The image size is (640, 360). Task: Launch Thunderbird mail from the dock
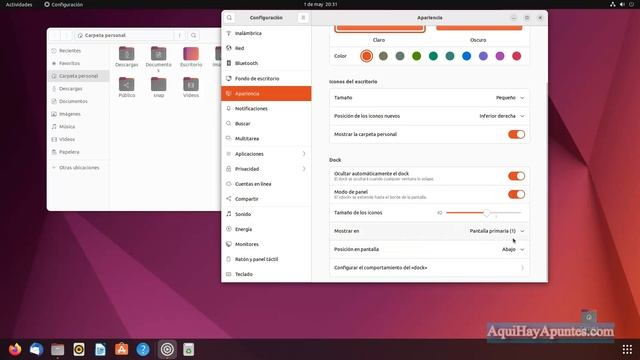(36, 349)
